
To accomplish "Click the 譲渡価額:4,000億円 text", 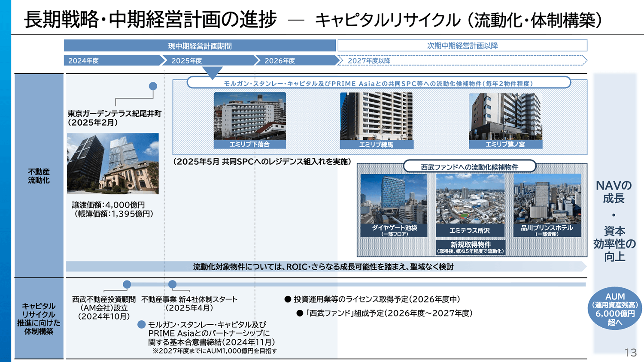I will [108, 205].
